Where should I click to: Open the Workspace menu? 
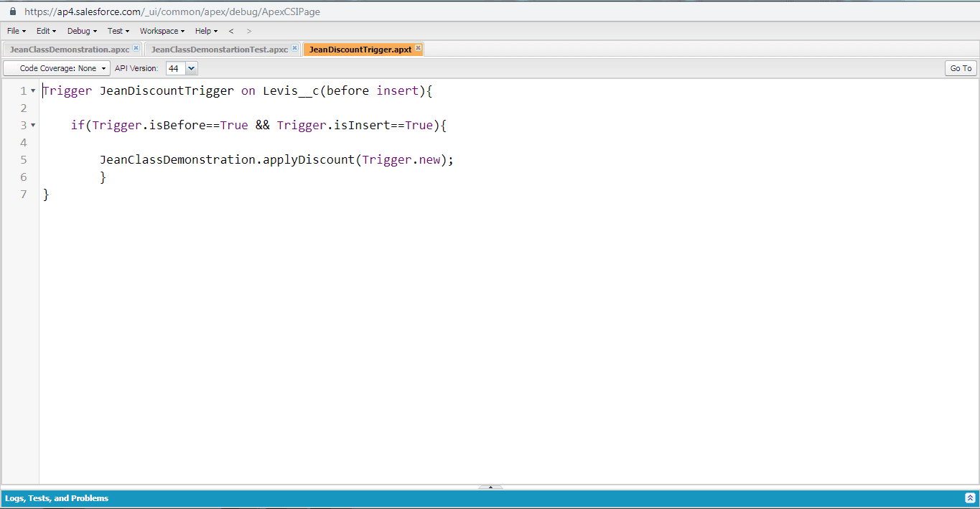(162, 31)
